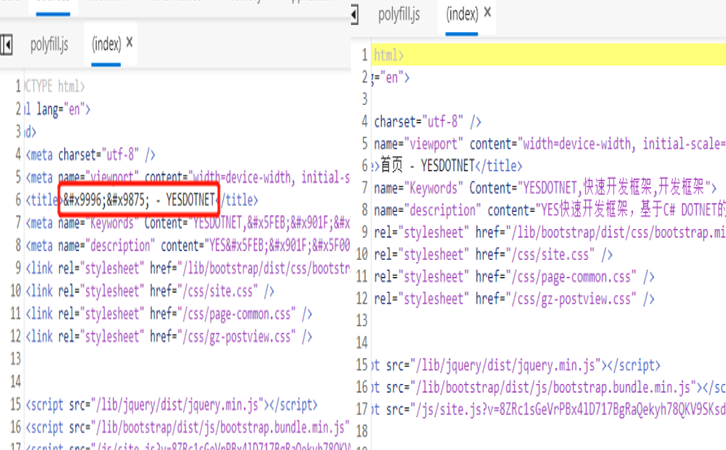Click the bootstrap.bundle.min.js line in left panel

pos(188,427)
